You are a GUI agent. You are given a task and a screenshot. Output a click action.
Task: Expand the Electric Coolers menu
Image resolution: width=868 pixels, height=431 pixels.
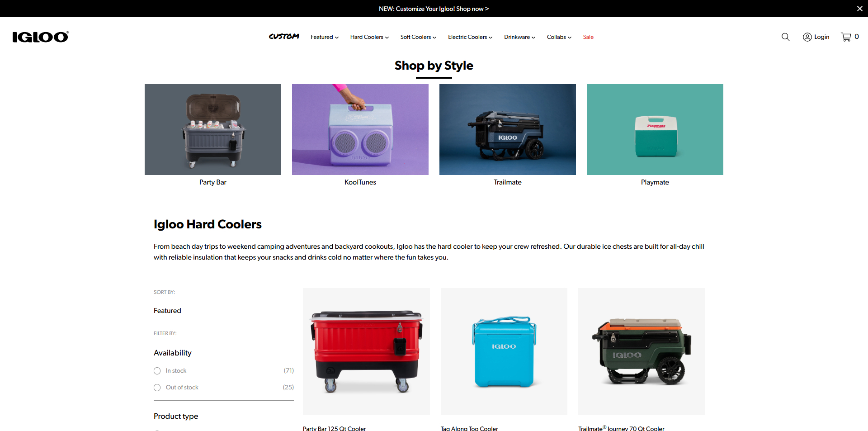pyautogui.click(x=470, y=37)
